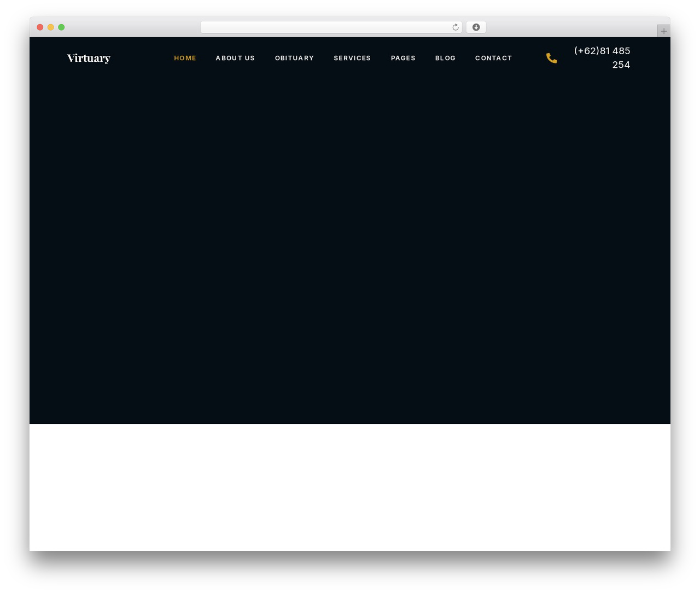Focus the browser address bar
Viewport: 700px width, 593px height.
click(x=331, y=27)
